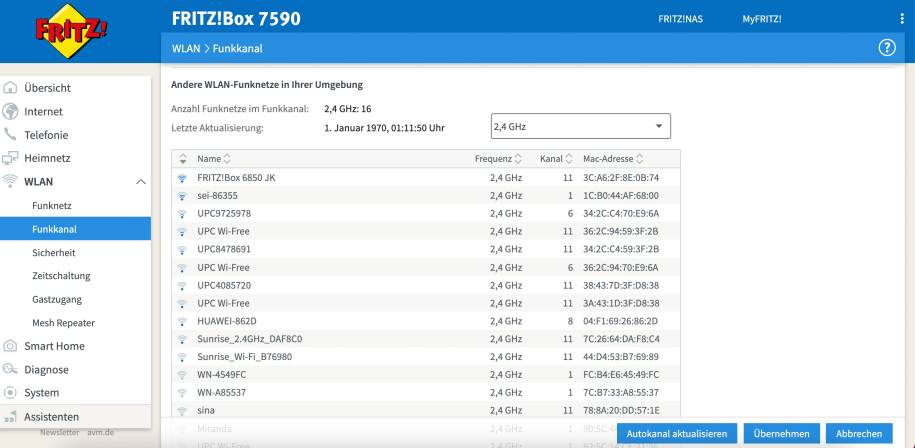Open Heimnetz menu item
This screenshot has height=448, width=915.
pyautogui.click(x=47, y=158)
